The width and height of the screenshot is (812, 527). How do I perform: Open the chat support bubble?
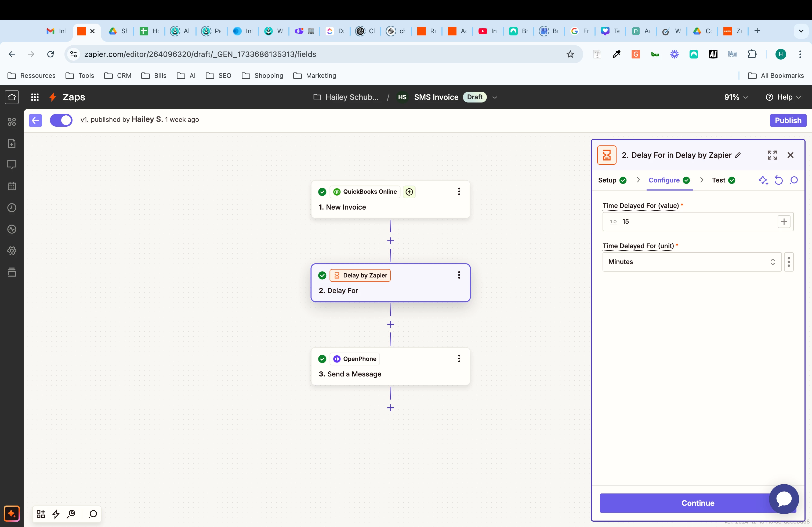point(784,499)
